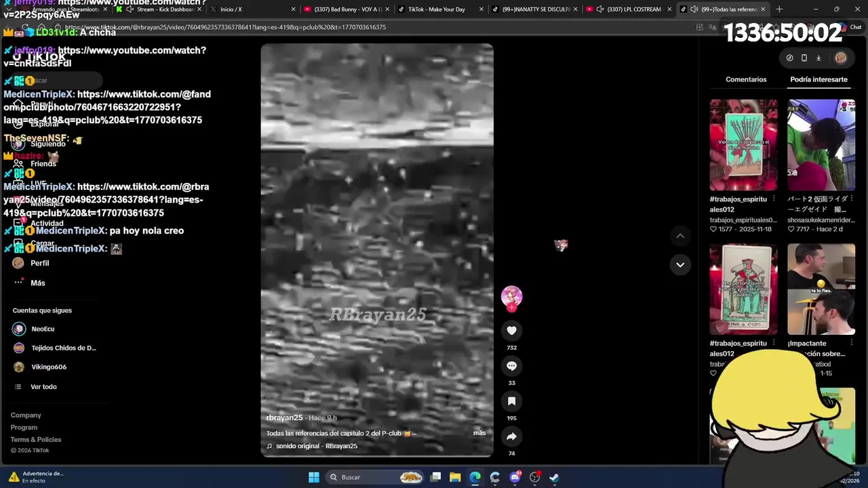Click the red-dot clock app on taskbar
The height and width of the screenshot is (488, 868).
534,477
